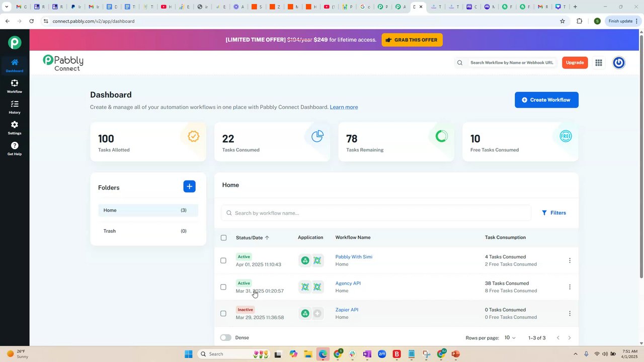This screenshot has width=644, height=362.
Task: Open Settings in the left sidebar
Action: [15, 128]
